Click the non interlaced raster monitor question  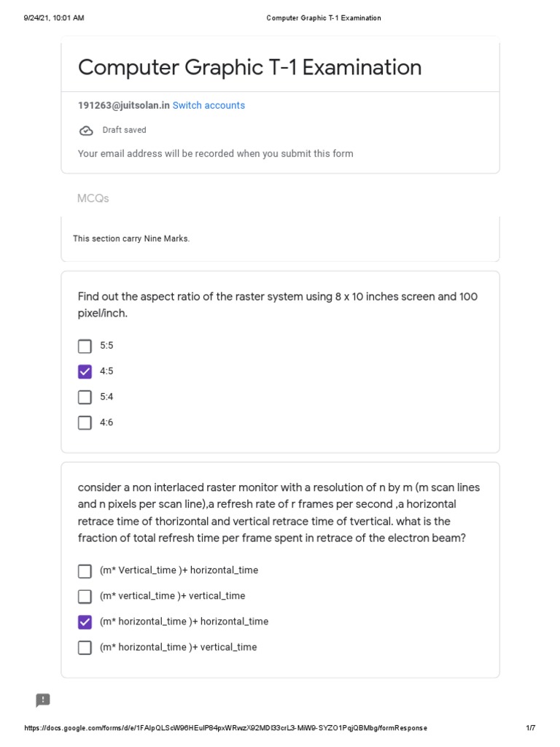(279, 513)
